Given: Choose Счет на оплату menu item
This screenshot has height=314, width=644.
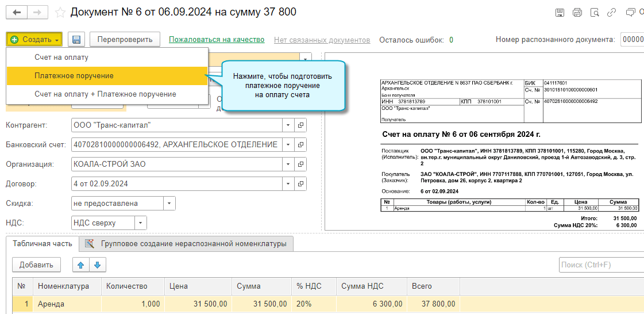Looking at the screenshot, I should point(61,58).
